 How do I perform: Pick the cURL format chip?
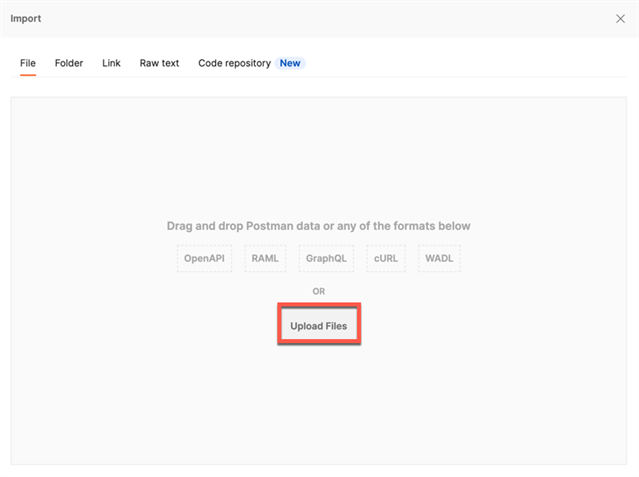coord(387,258)
